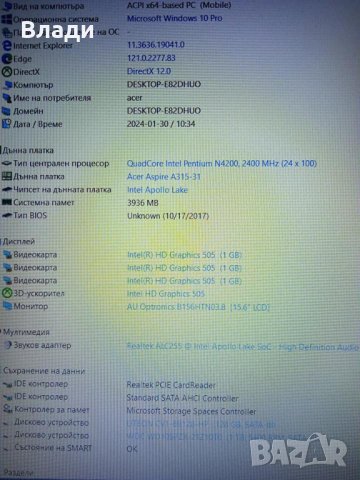Open the Acer Aspire A315-31 link
The height and width of the screenshot is (480, 360).
164,176
